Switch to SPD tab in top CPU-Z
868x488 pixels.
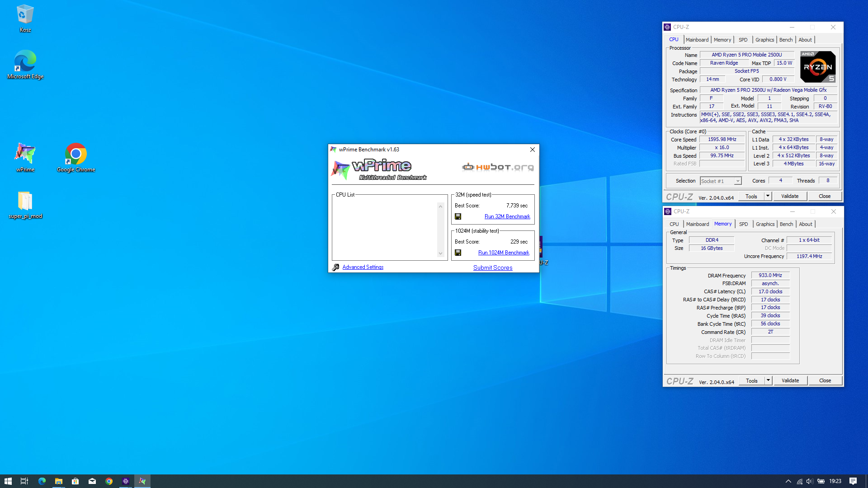point(743,40)
